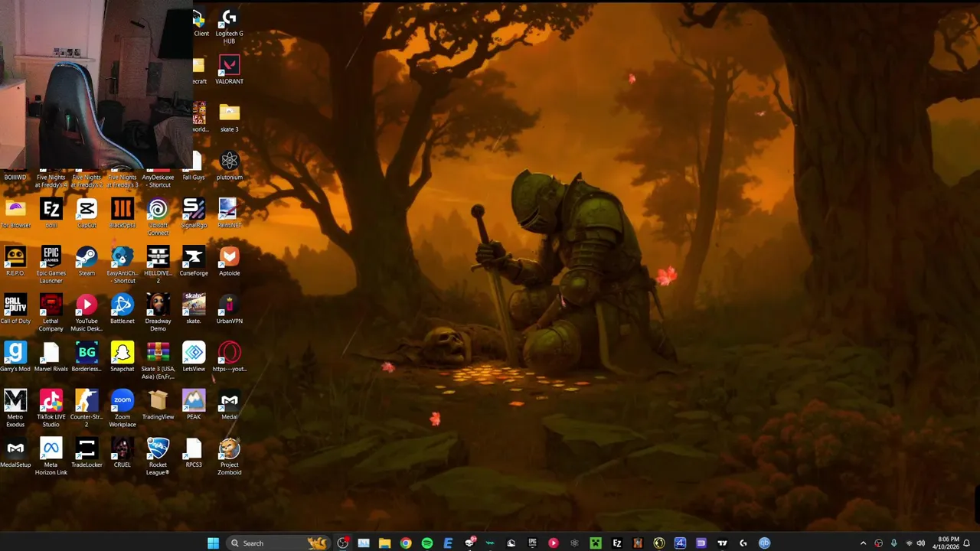Launch the R.E.P.O. desktop shortcut
The width and height of the screenshot is (980, 551).
pos(15,261)
